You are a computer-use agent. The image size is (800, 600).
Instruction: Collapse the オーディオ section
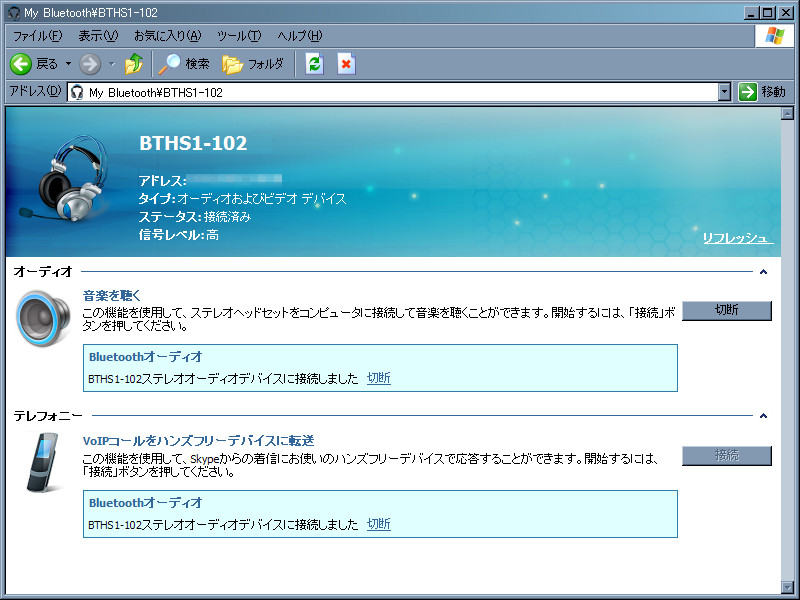coord(763,272)
